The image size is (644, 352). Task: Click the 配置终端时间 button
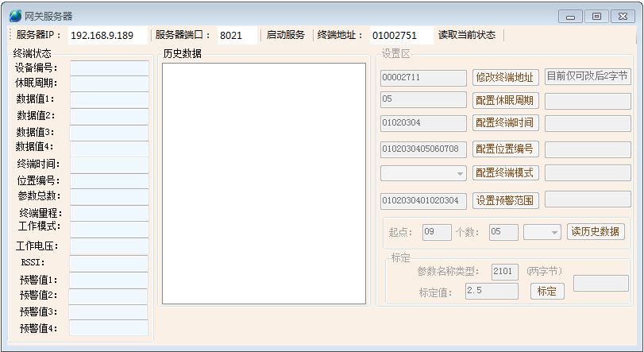pyautogui.click(x=505, y=123)
